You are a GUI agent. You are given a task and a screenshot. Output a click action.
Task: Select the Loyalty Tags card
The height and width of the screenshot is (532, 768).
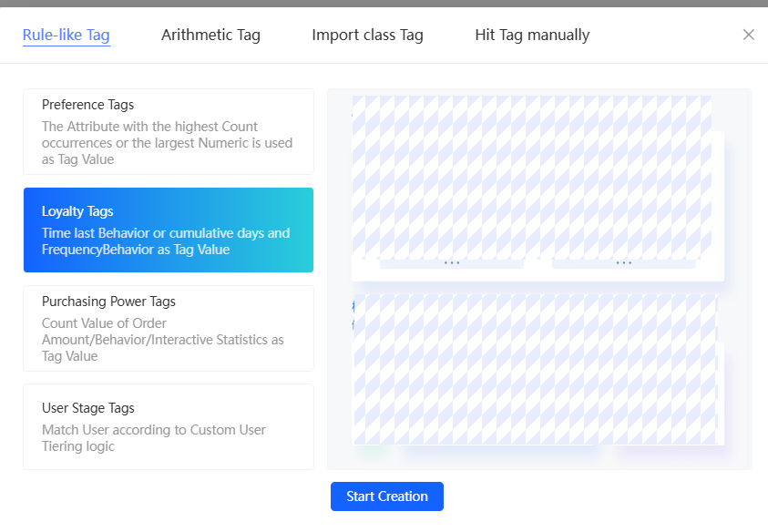coord(169,230)
